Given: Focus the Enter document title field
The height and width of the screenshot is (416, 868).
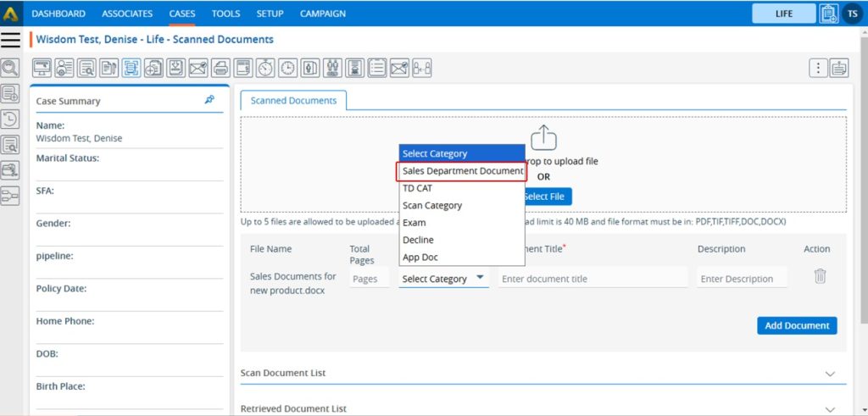Looking at the screenshot, I should click(591, 279).
